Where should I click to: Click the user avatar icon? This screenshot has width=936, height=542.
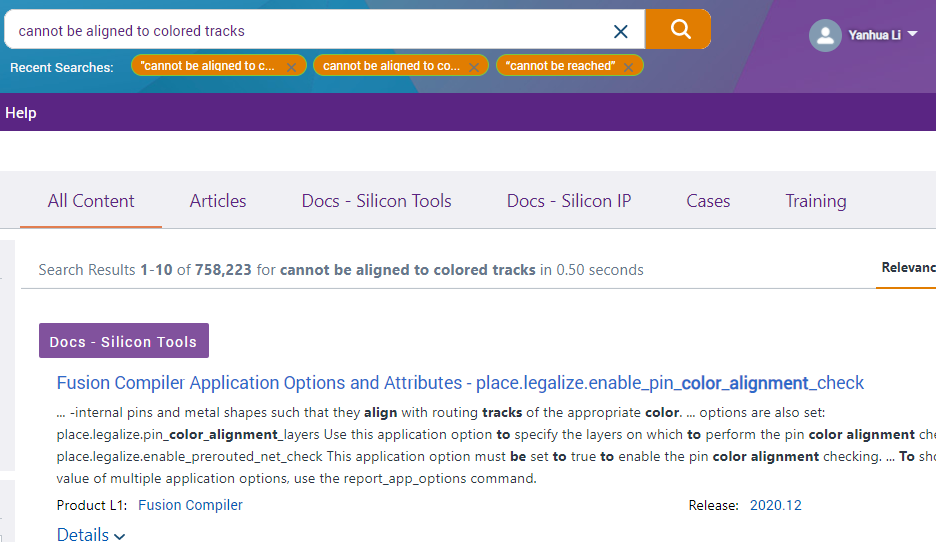[825, 35]
